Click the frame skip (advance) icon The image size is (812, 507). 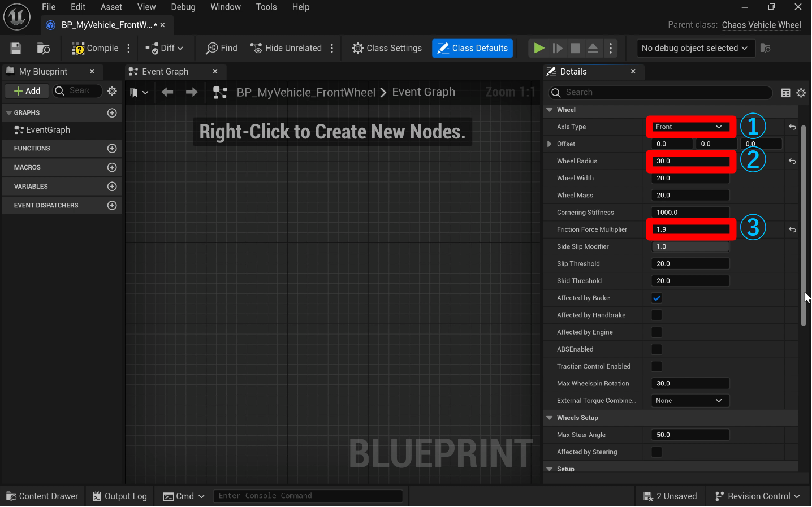[x=558, y=48]
